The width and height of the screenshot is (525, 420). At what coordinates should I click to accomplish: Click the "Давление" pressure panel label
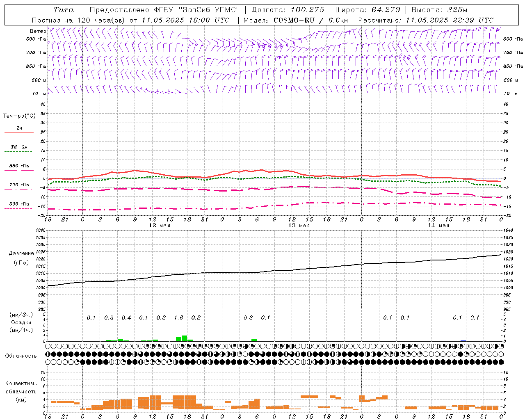point(21,253)
